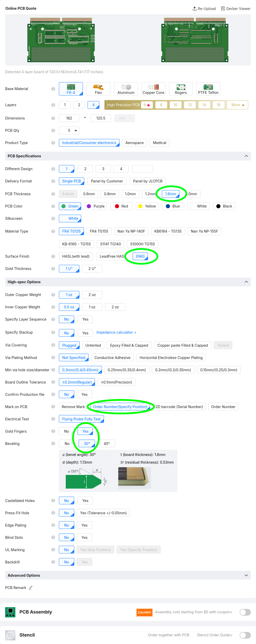The height and width of the screenshot is (644, 256).
Task: Set Gold Fingers to No
Action: pyautogui.click(x=67, y=431)
